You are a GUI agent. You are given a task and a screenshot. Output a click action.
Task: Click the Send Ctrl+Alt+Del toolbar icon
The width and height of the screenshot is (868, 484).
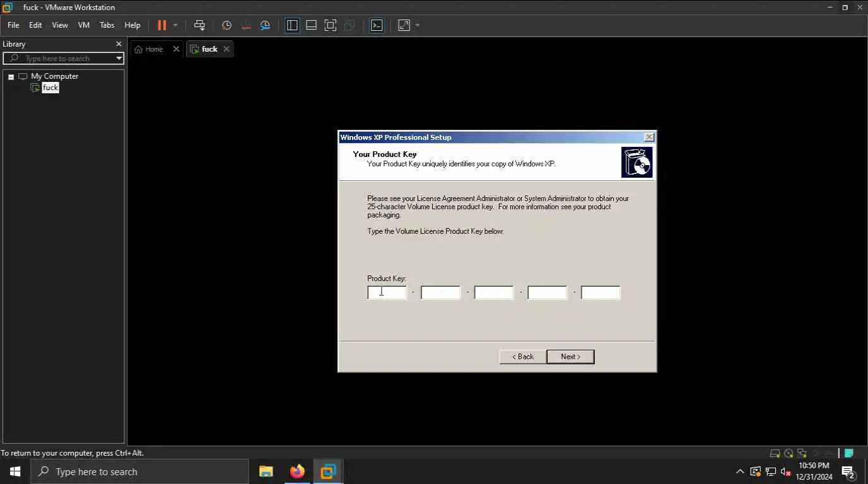[199, 25]
